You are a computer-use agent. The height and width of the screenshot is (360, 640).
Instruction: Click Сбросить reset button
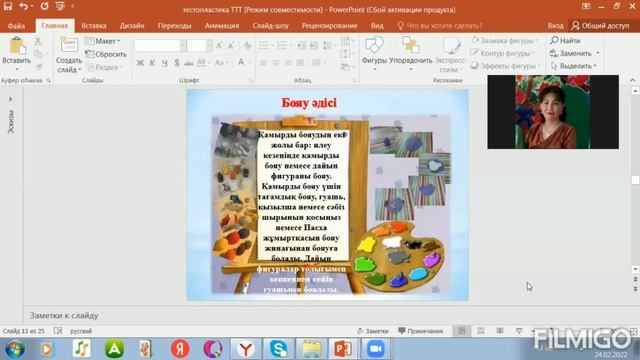[x=106, y=54]
